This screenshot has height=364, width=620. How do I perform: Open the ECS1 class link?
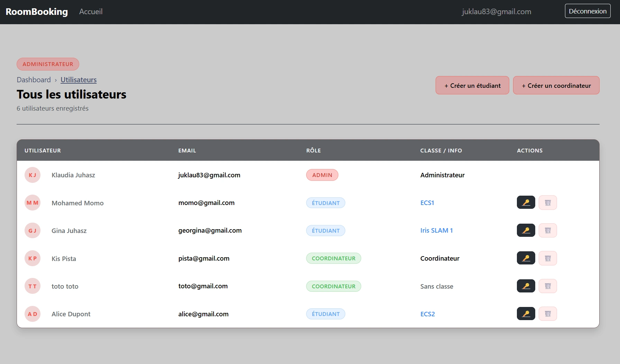tap(427, 203)
